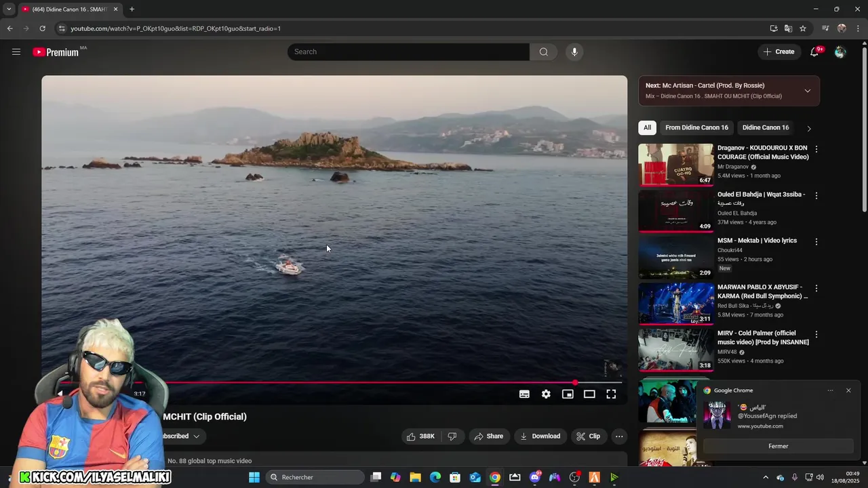Open the Windows Start menu
Viewport: 868px width, 488px height.
[254, 477]
